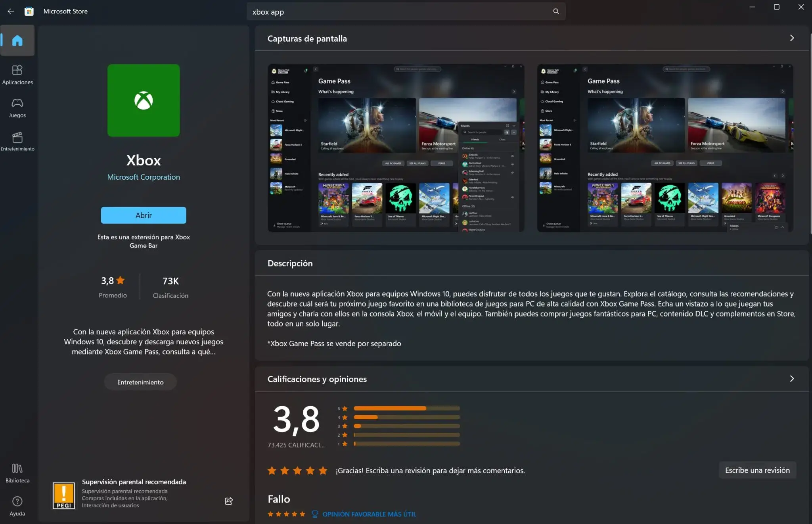The height and width of the screenshot is (524, 812).
Task: Click the third rating star under reviews
Action: pos(297,470)
